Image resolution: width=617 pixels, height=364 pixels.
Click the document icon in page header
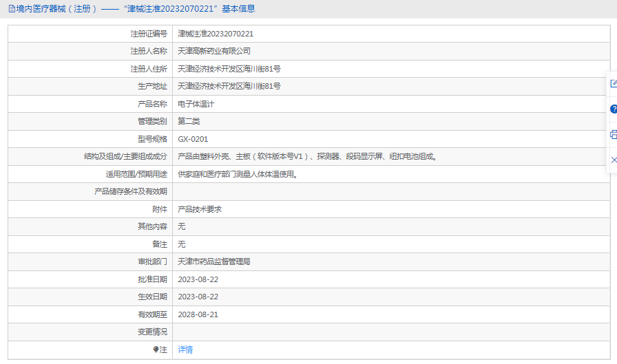(x=12, y=9)
